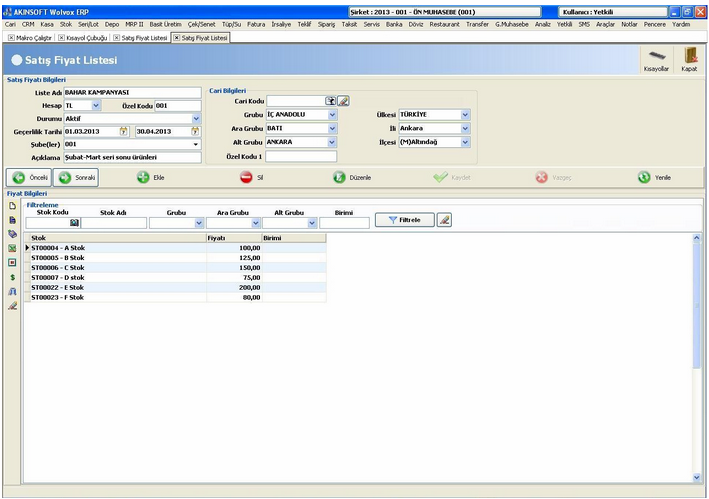Screen dimensions: 709x499
Task: Click the price tag icon in left sidebar
Action: (x=12, y=234)
